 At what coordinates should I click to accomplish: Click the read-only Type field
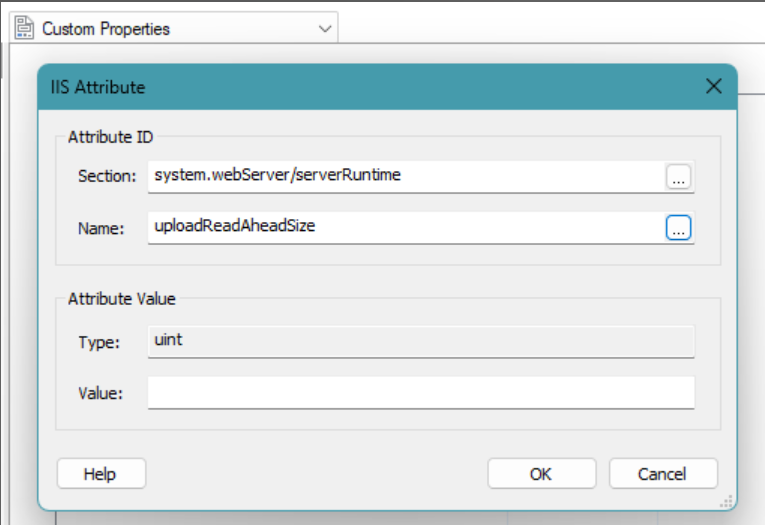pos(421,342)
